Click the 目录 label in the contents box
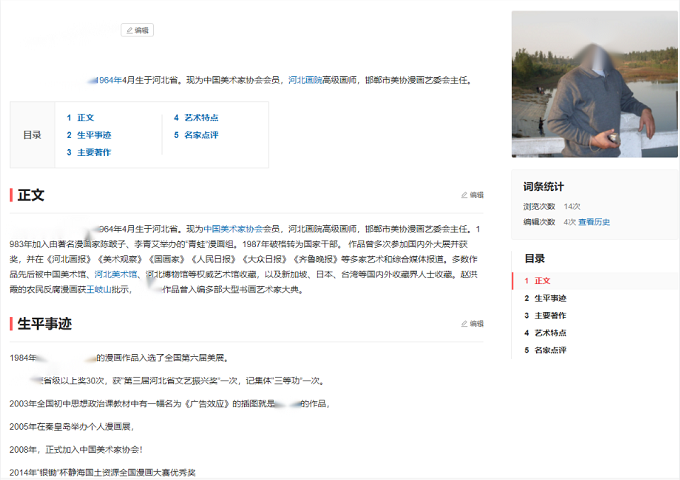 32,135
